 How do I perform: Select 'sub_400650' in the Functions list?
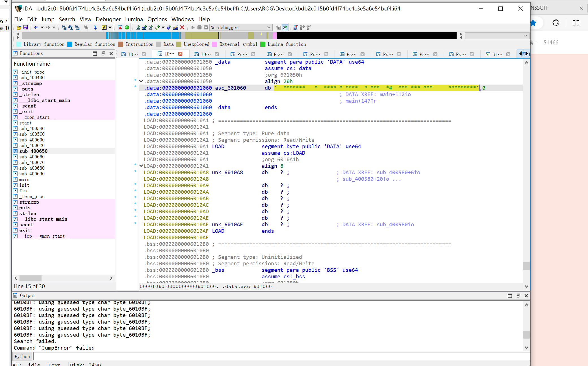click(x=33, y=151)
